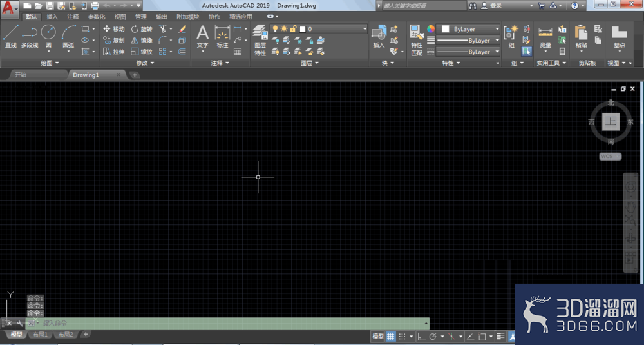Toggle group selection on/off in Group panel
Screen dimensions: 644x345
click(526, 52)
